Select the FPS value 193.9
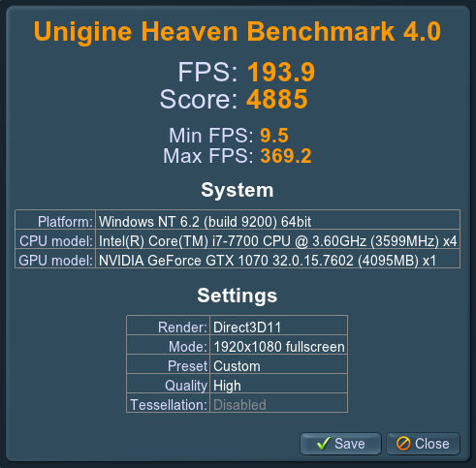 tap(281, 72)
